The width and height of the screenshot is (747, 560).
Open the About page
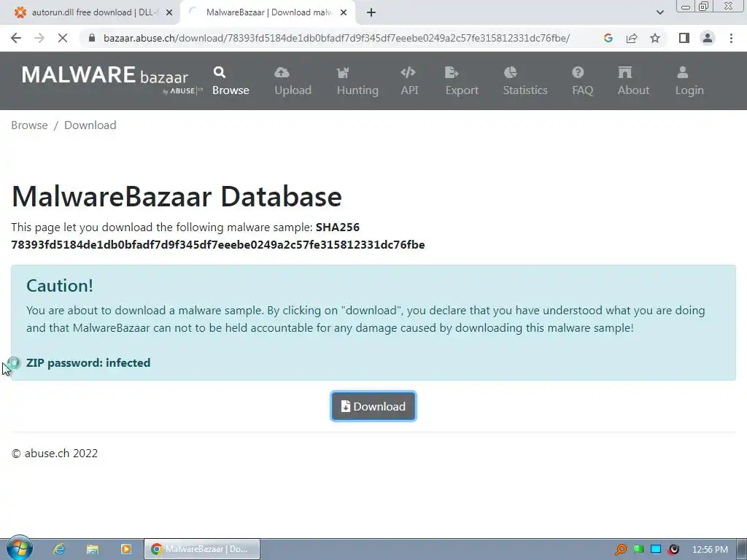tap(633, 81)
